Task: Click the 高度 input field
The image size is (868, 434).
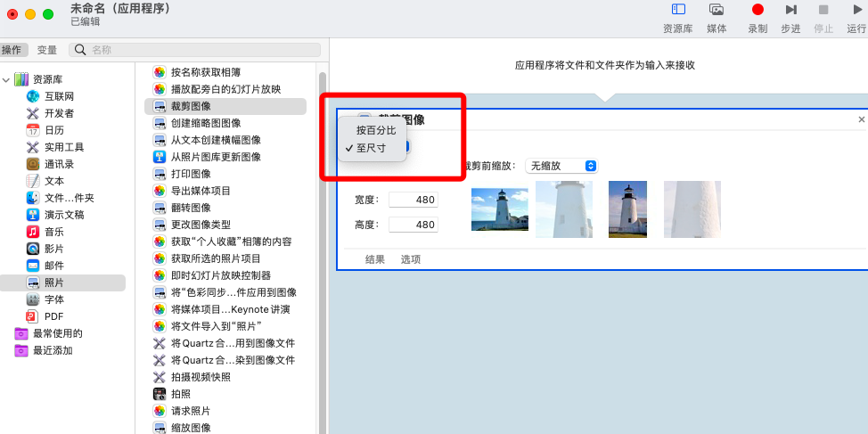Action: point(413,225)
